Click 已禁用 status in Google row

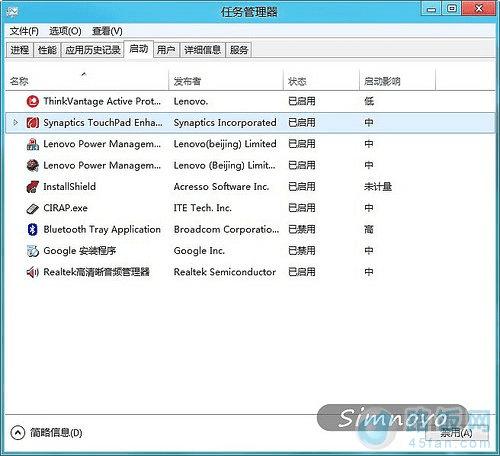[302, 251]
